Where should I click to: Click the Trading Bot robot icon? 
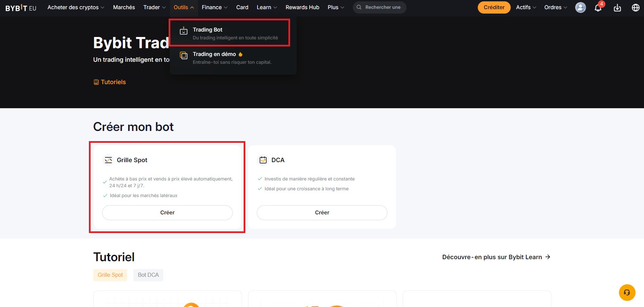pos(184,31)
